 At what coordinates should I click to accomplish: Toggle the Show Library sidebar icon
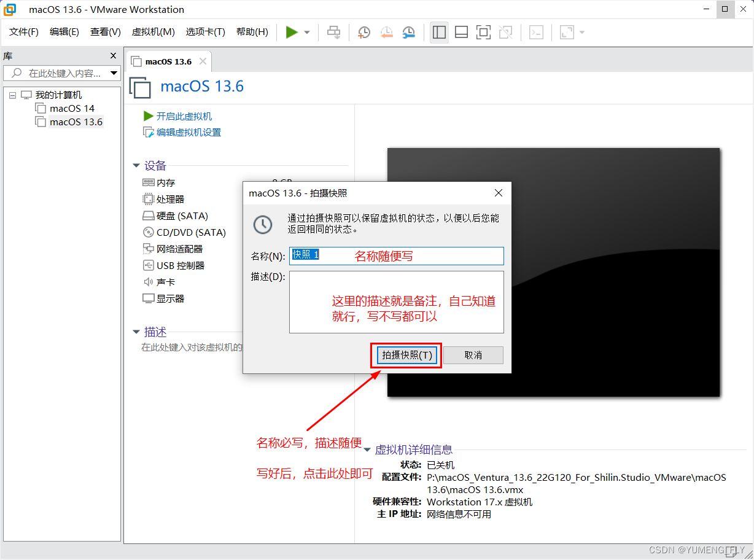[439, 33]
